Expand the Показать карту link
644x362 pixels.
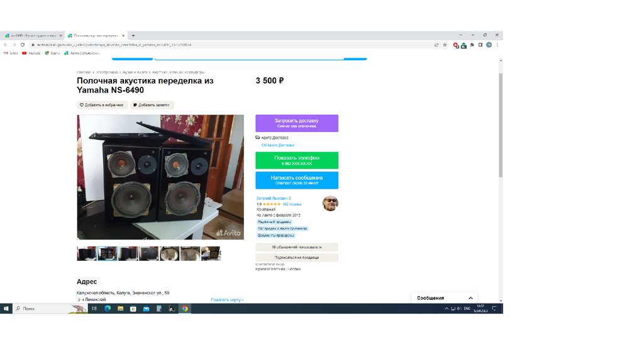[227, 300]
